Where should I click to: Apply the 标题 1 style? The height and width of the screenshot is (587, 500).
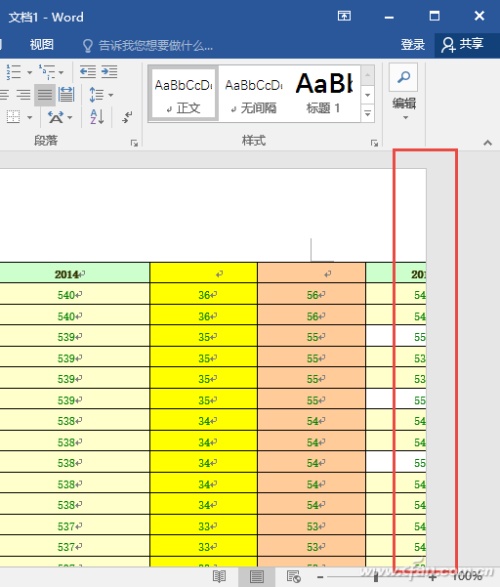click(x=324, y=94)
